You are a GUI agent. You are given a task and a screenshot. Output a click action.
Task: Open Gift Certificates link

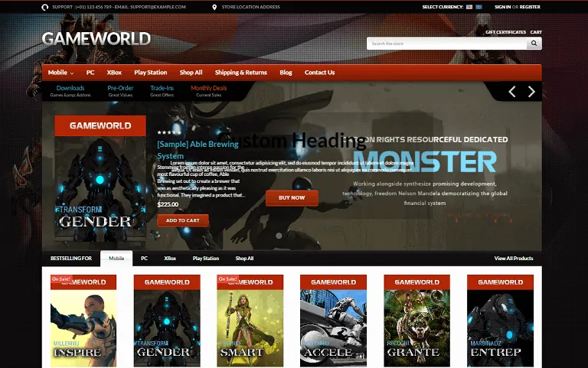(505, 32)
